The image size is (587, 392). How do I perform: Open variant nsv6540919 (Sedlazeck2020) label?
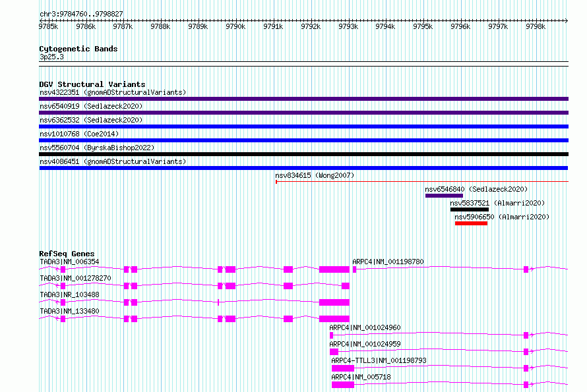[91, 106]
